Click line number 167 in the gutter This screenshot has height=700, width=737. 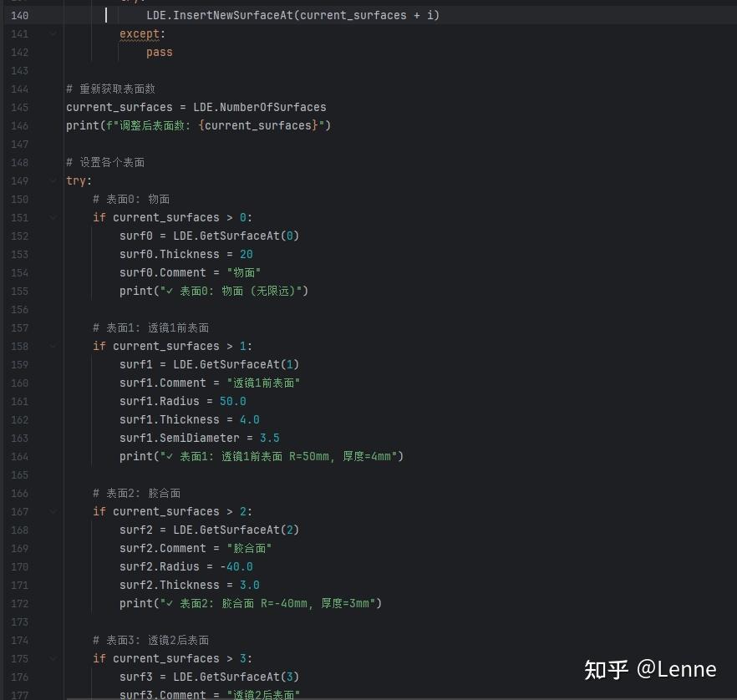(19, 511)
